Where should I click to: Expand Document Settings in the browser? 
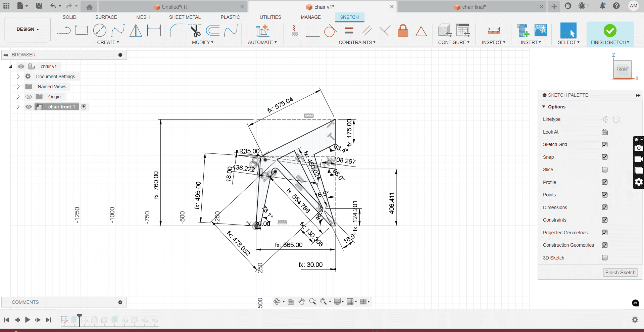point(18,76)
